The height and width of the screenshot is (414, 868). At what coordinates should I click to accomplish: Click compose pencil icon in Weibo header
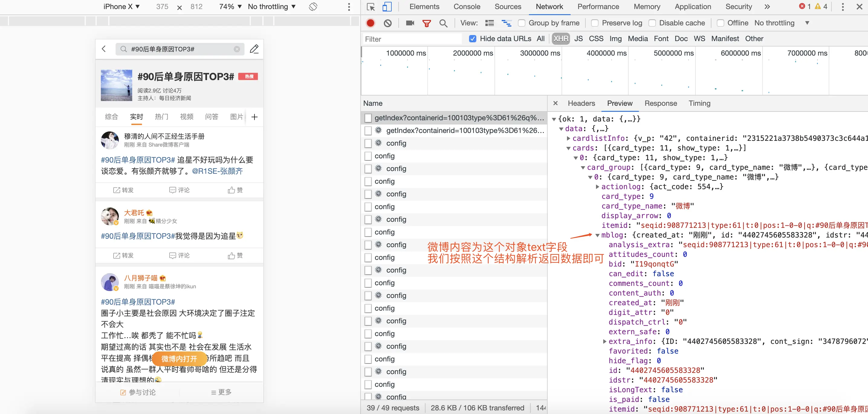(254, 49)
